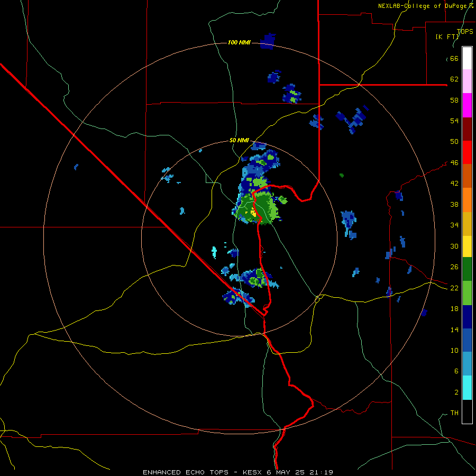This screenshot has height=476, width=476.
Task: Click the medium blue legend swatch
Action: point(467,340)
